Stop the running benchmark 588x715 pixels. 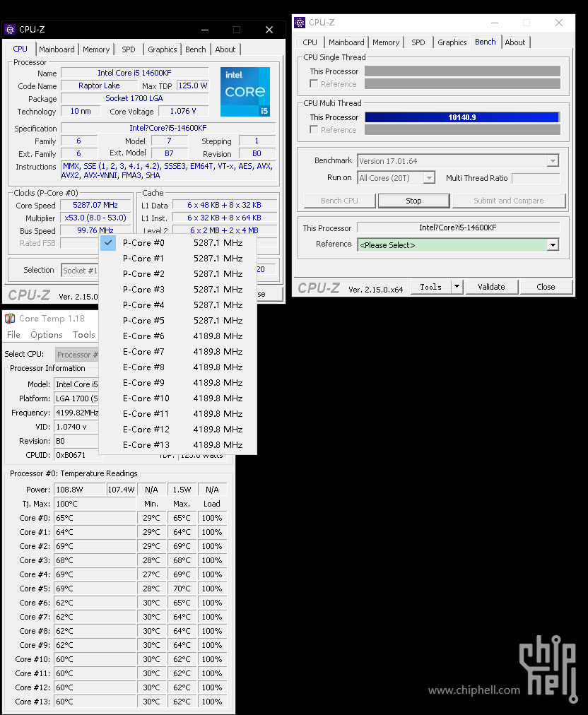[x=413, y=201]
